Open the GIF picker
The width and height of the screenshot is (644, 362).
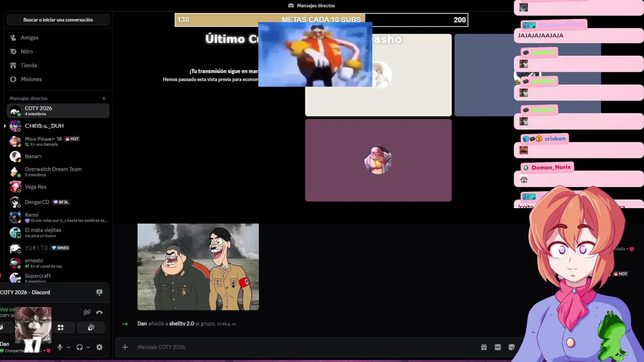[x=498, y=347]
